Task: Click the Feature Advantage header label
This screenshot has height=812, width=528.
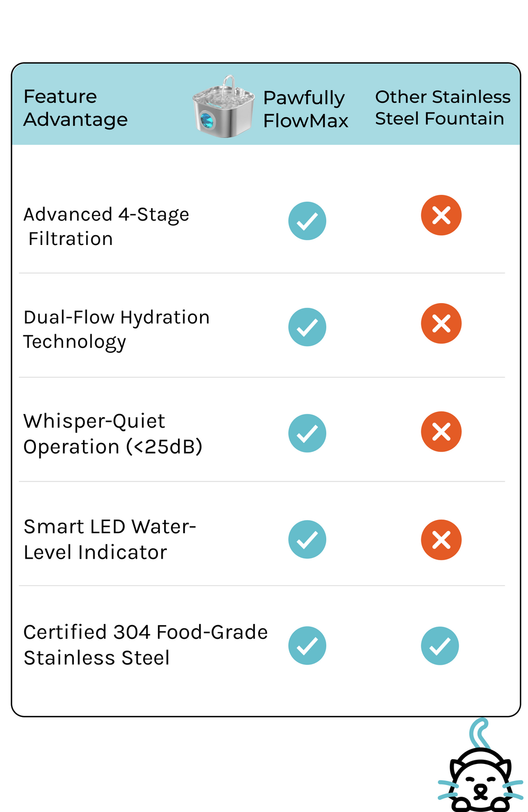Action: (76, 108)
